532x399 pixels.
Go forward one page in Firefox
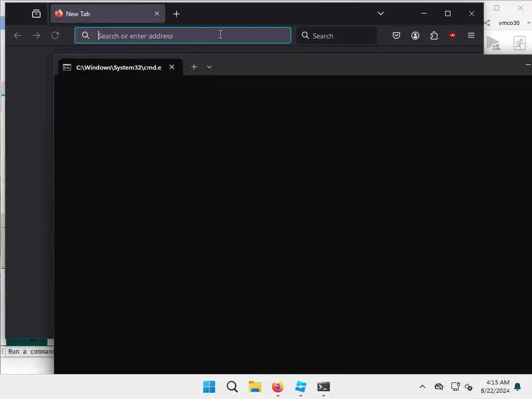[x=36, y=35]
